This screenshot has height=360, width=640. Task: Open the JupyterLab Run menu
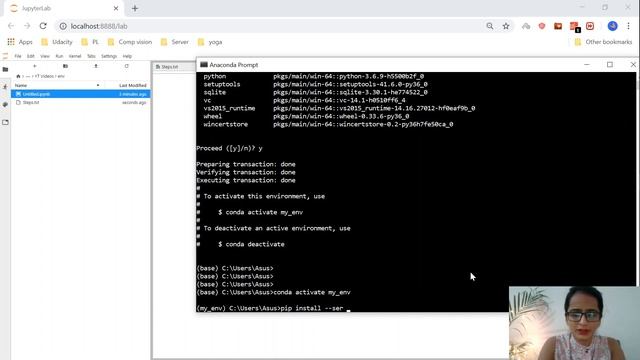click(x=59, y=56)
